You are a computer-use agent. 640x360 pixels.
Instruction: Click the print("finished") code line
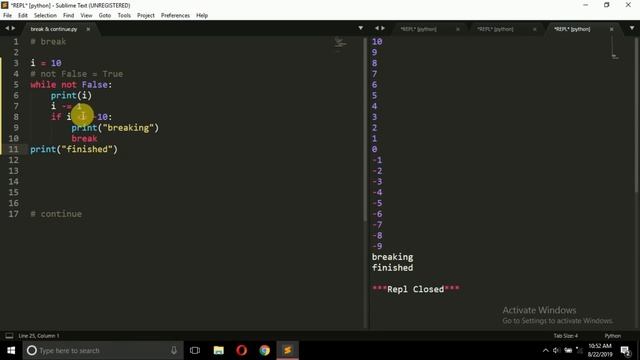point(74,149)
